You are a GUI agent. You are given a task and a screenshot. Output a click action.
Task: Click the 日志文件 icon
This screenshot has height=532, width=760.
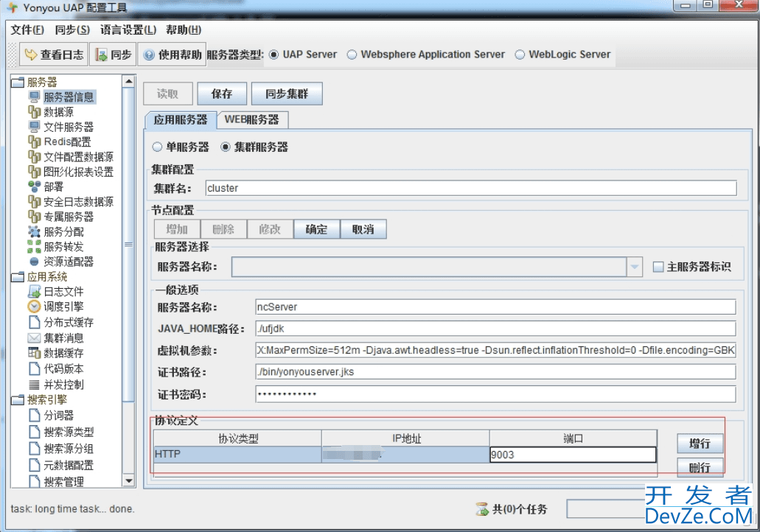point(35,292)
